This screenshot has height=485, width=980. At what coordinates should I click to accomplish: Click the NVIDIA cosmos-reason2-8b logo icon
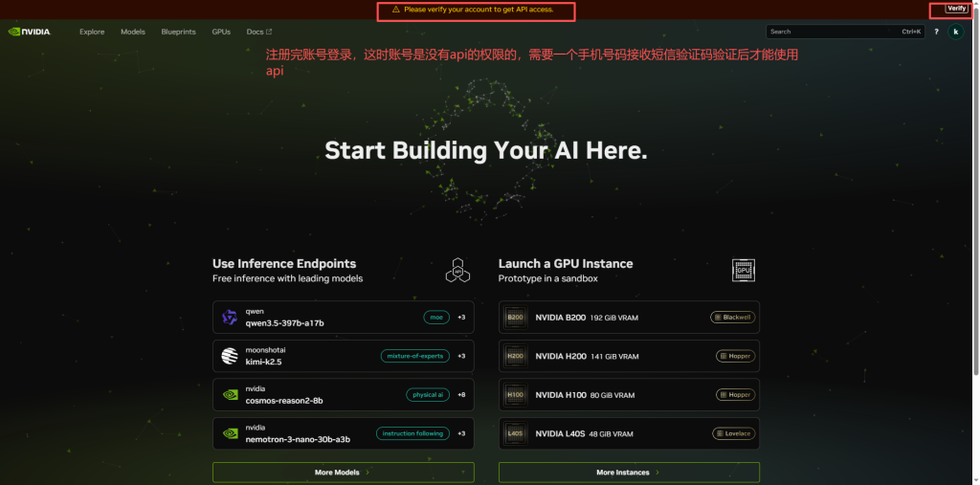pyautogui.click(x=230, y=394)
